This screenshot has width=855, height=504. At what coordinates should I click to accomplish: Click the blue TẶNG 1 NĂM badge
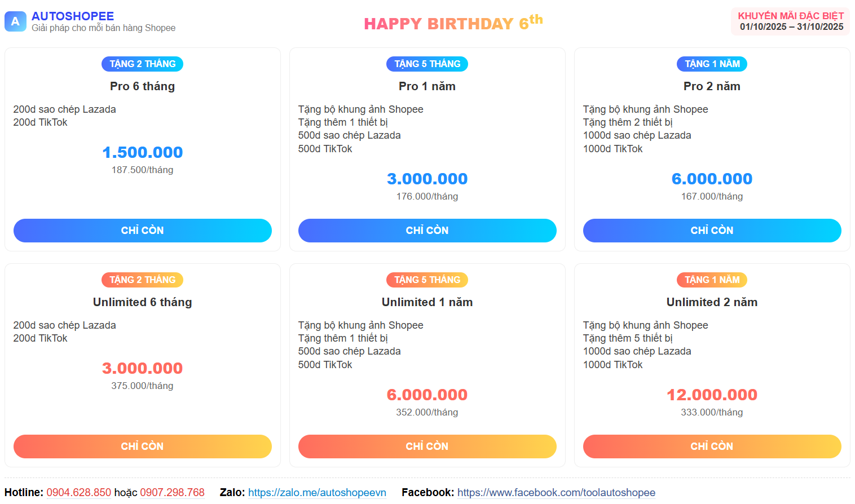[x=712, y=64]
